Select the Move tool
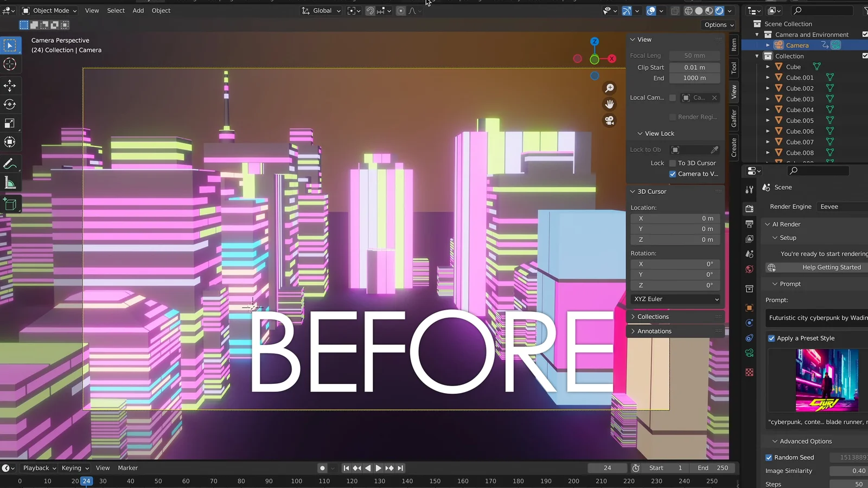 (x=11, y=85)
